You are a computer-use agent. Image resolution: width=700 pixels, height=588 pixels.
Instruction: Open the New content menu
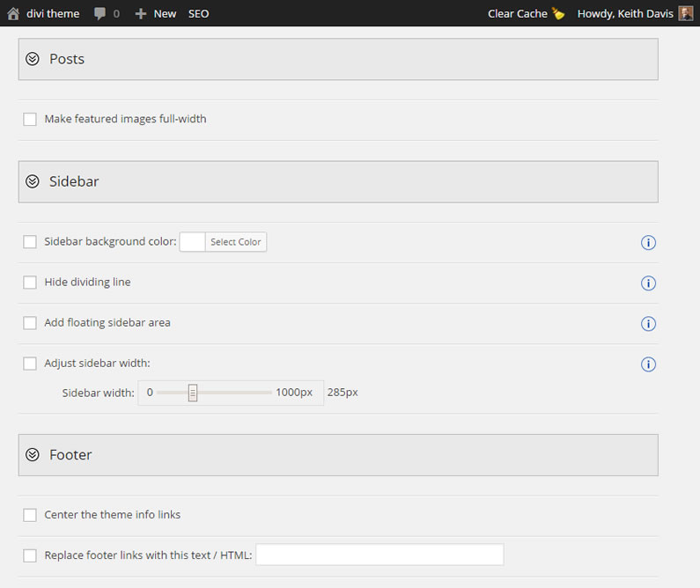[x=165, y=14]
